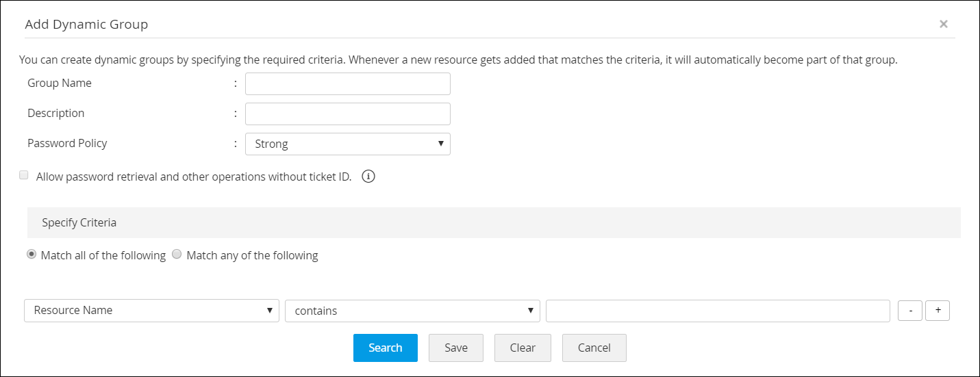This screenshot has height=377, width=980.
Task: Open the Password Policy dropdown
Action: pos(347,144)
